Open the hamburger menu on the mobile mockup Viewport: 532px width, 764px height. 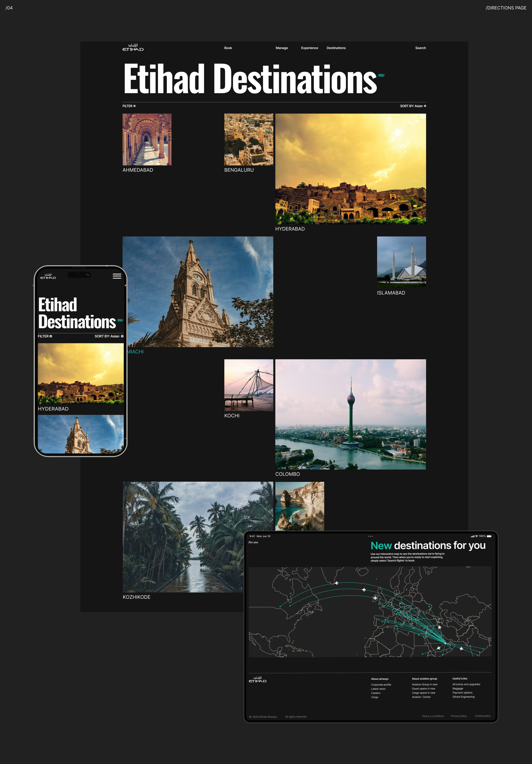tap(117, 276)
